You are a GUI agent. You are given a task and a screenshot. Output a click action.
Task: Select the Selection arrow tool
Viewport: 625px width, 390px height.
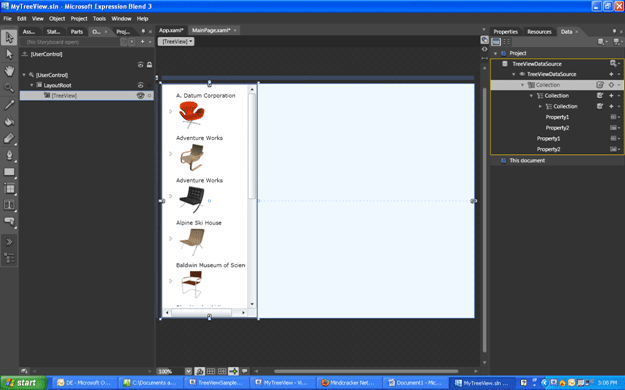9,37
